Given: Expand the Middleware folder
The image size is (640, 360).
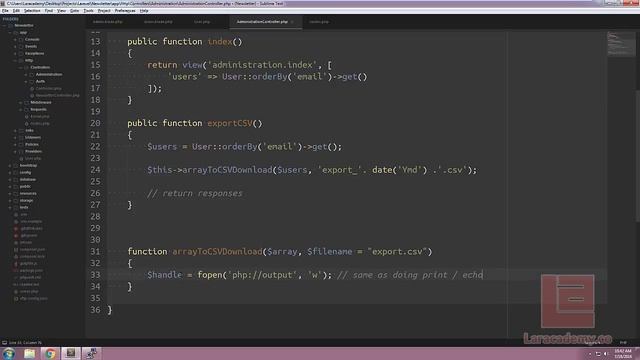Looking at the screenshot, I should point(21,102).
